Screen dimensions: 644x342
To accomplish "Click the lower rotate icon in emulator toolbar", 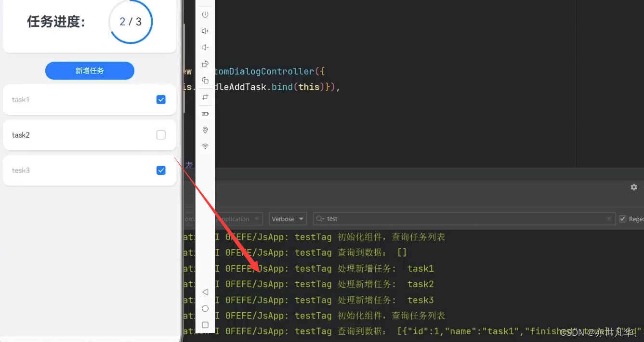I will pos(205,80).
